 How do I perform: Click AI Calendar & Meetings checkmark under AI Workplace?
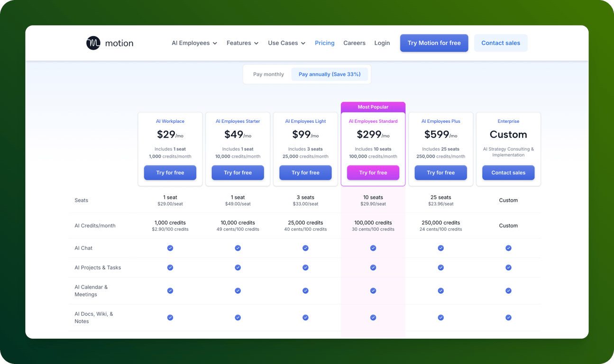(x=170, y=291)
